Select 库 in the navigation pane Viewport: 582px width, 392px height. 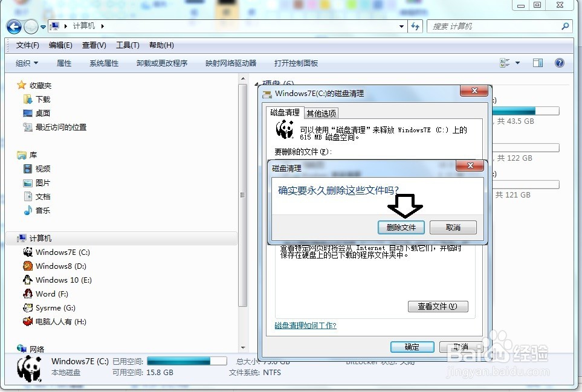(x=27, y=155)
